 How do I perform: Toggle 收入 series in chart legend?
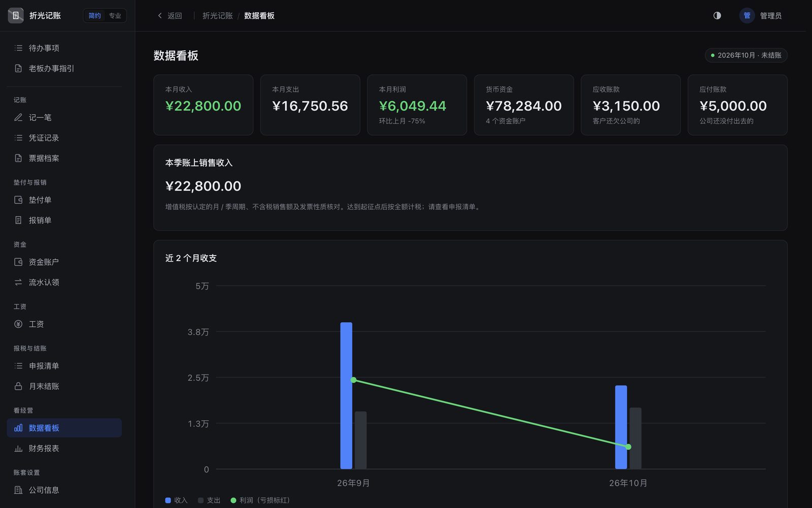point(176,500)
